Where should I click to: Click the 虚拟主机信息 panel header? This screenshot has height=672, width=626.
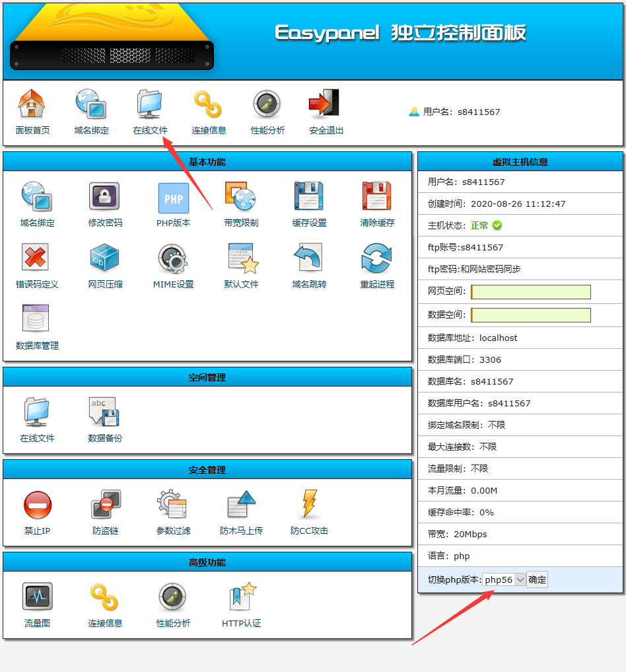(x=520, y=162)
